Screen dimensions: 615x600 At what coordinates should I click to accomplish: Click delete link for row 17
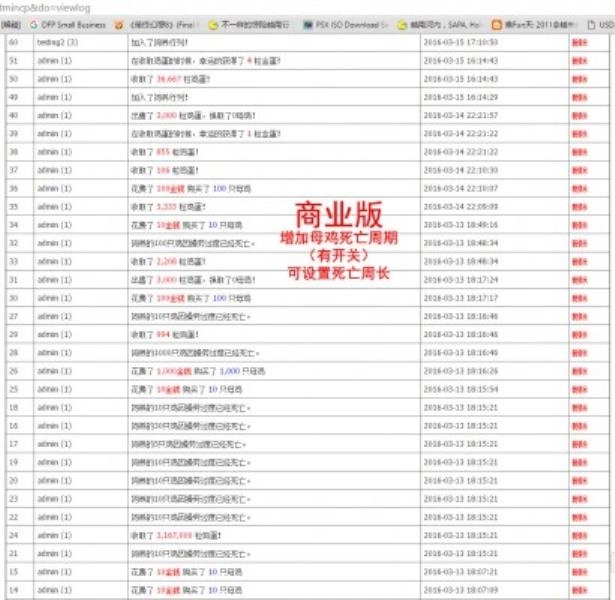pos(579,444)
